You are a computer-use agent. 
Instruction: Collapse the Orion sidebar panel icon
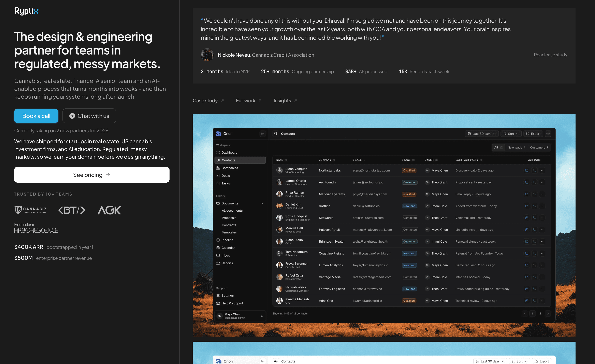(x=262, y=134)
